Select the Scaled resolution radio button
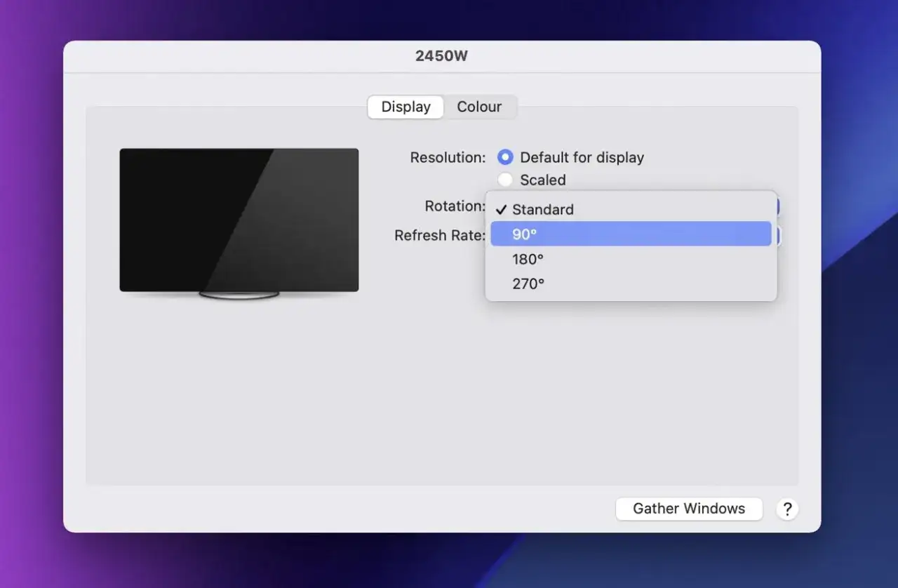 point(505,180)
